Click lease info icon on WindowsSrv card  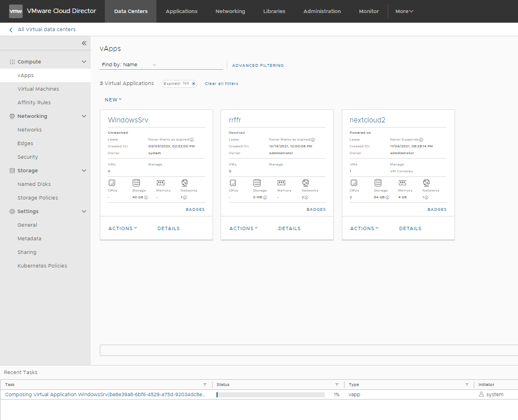click(192, 139)
